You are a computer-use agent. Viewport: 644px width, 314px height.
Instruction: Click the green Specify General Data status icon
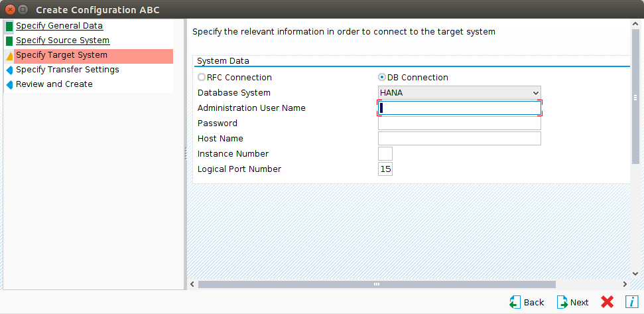point(9,27)
